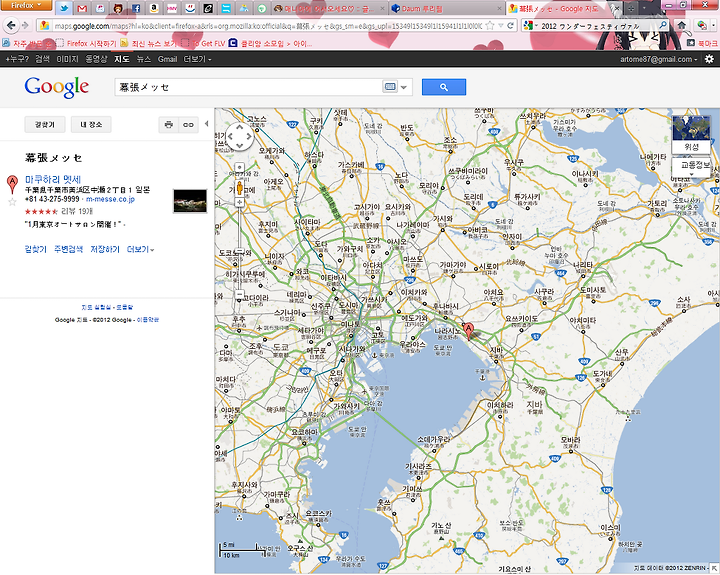The image size is (720, 575).
Task: Pan the map left with the arrow
Action: 231,136
